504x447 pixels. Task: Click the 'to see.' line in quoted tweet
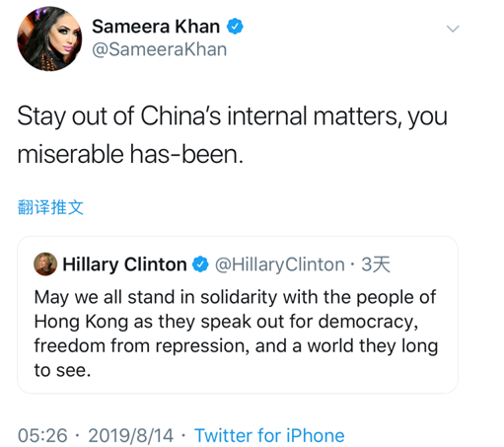pos(62,370)
